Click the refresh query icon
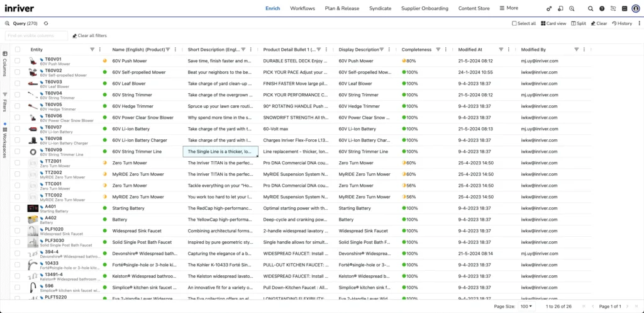The width and height of the screenshot is (644, 313). coord(46,23)
